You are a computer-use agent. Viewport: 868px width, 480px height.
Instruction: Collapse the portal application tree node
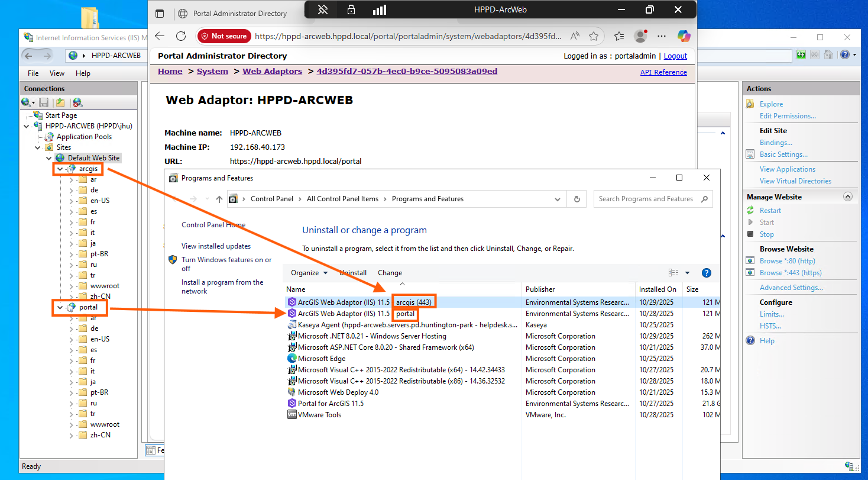point(60,308)
